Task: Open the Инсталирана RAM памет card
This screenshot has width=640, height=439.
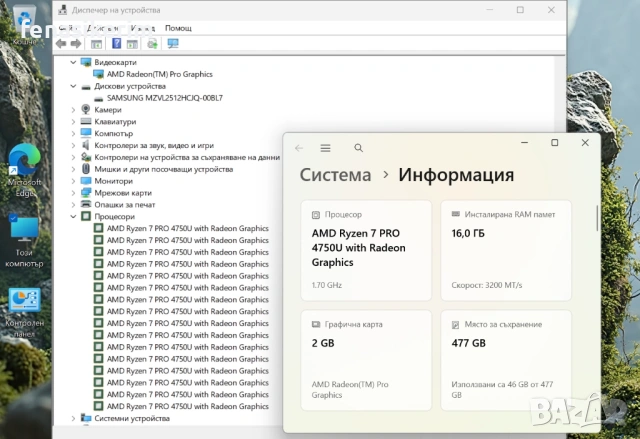Action: (506, 250)
